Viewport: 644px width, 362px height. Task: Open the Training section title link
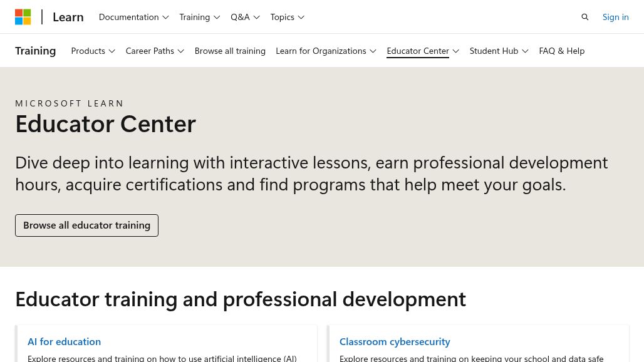36,51
